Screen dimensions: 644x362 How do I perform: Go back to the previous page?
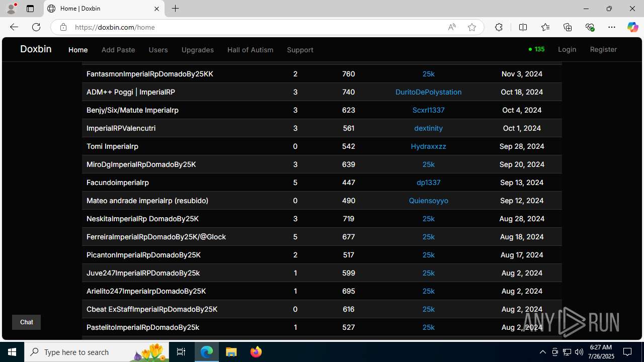click(x=14, y=27)
